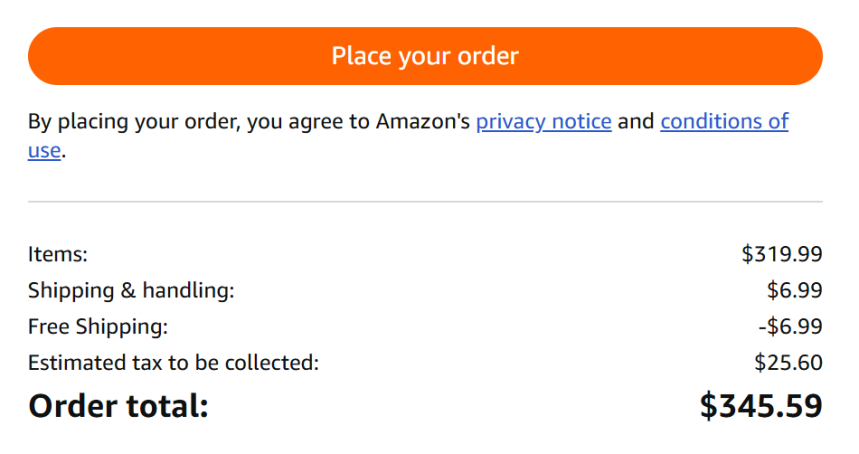Click the Order total heading
This screenshot has width=859, height=454.
(x=118, y=406)
